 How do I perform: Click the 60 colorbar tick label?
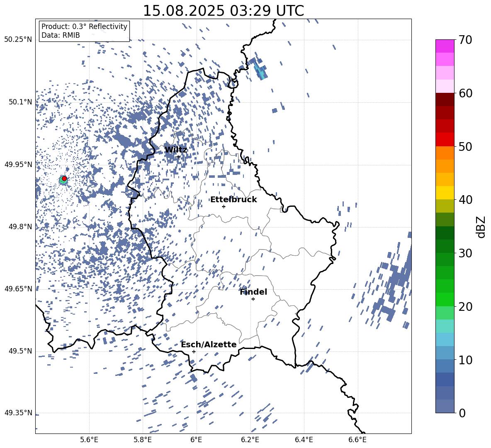pos(465,93)
